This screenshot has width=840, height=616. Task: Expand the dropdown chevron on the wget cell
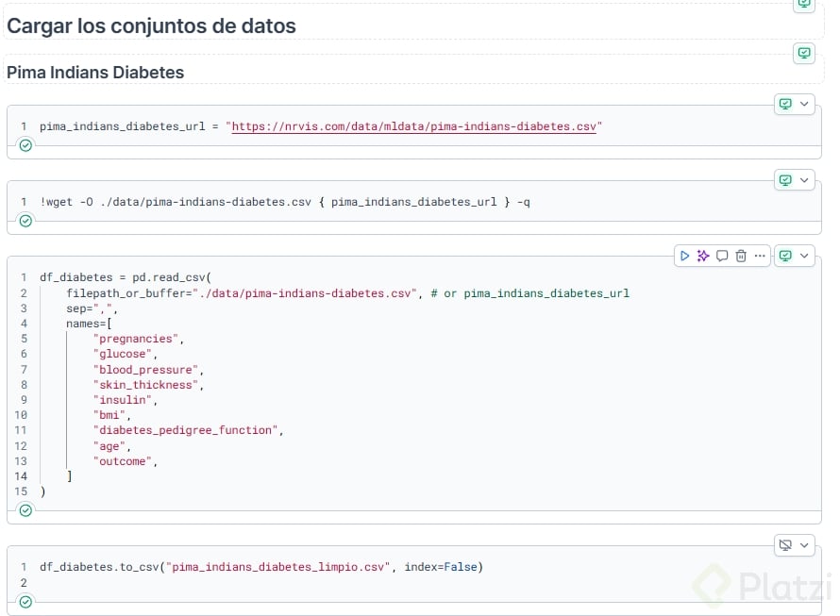click(x=804, y=179)
